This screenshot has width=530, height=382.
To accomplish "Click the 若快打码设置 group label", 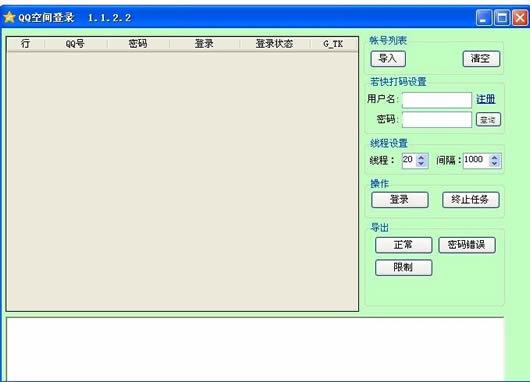I will point(398,81).
